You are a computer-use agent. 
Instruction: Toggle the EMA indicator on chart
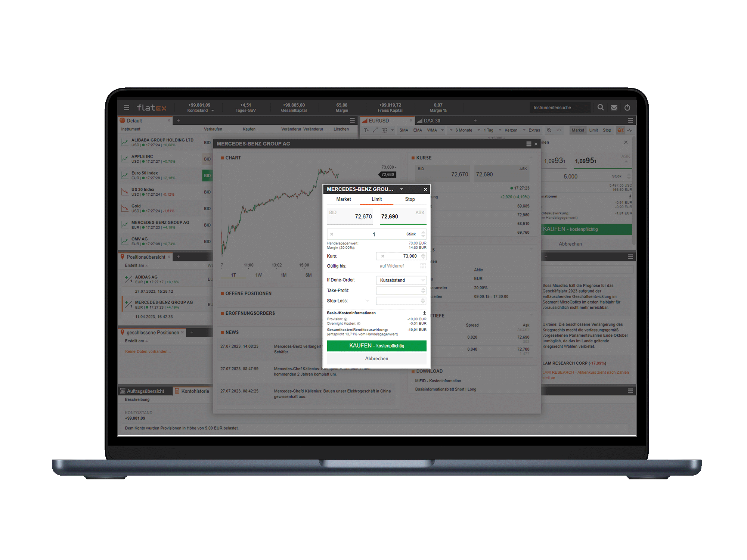[x=418, y=130]
